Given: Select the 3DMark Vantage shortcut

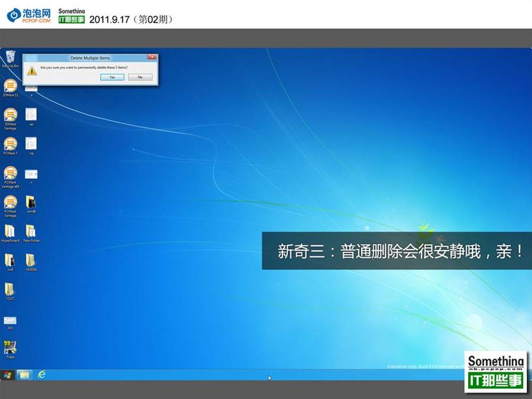Looking at the screenshot, I should click(x=11, y=119).
